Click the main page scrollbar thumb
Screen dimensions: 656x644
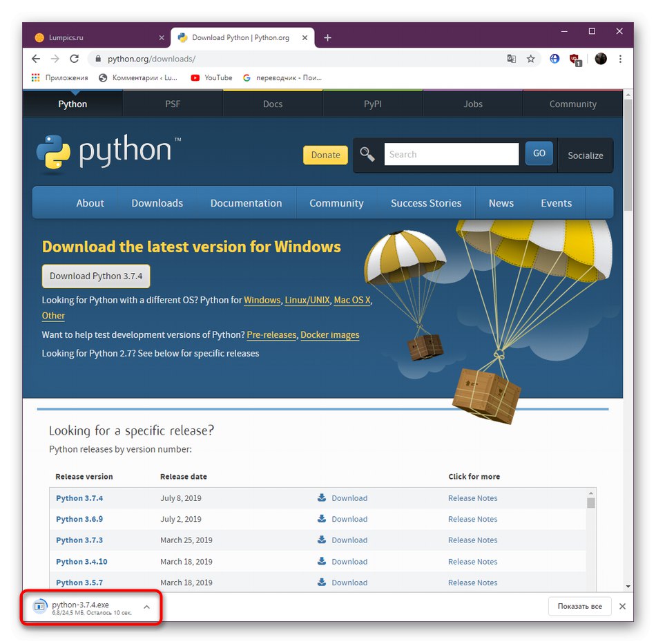coord(628,155)
